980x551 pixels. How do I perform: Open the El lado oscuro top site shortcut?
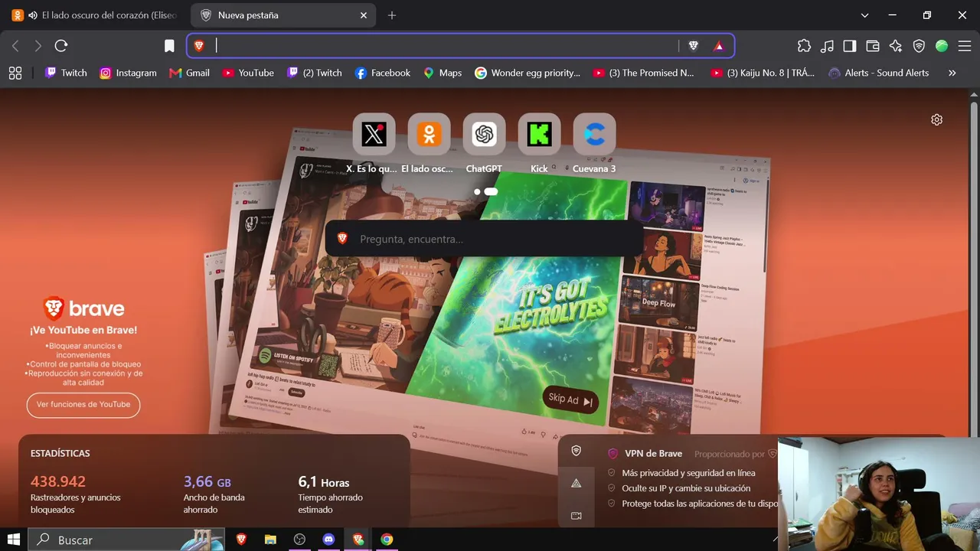(429, 135)
